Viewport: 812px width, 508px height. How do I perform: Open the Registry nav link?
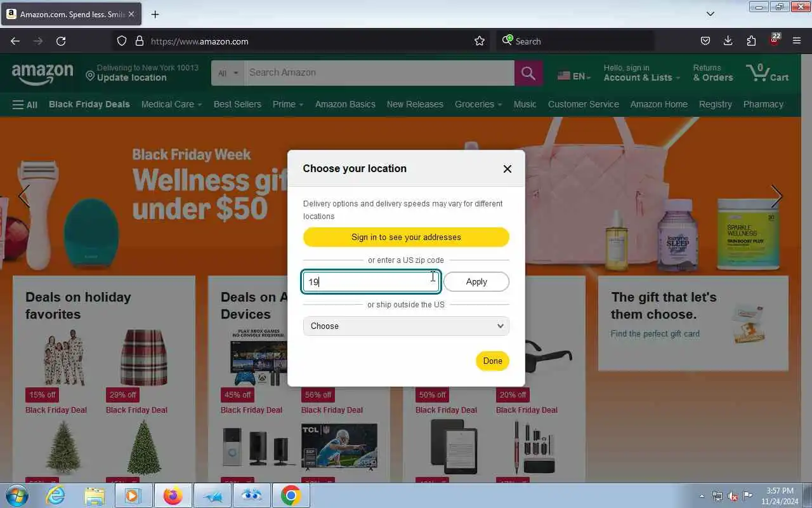[716, 104]
